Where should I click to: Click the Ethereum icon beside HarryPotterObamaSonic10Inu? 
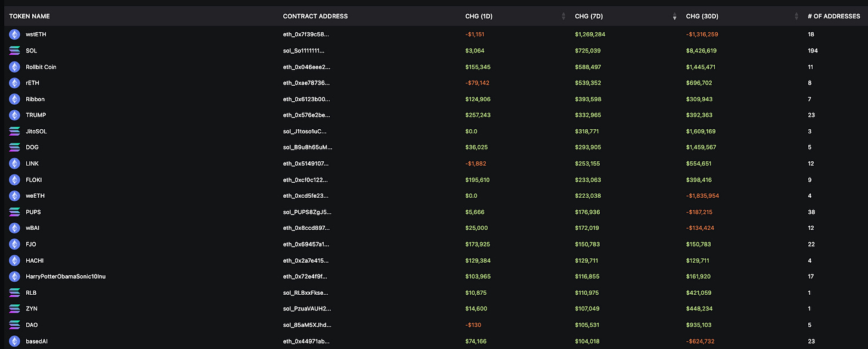[14, 276]
